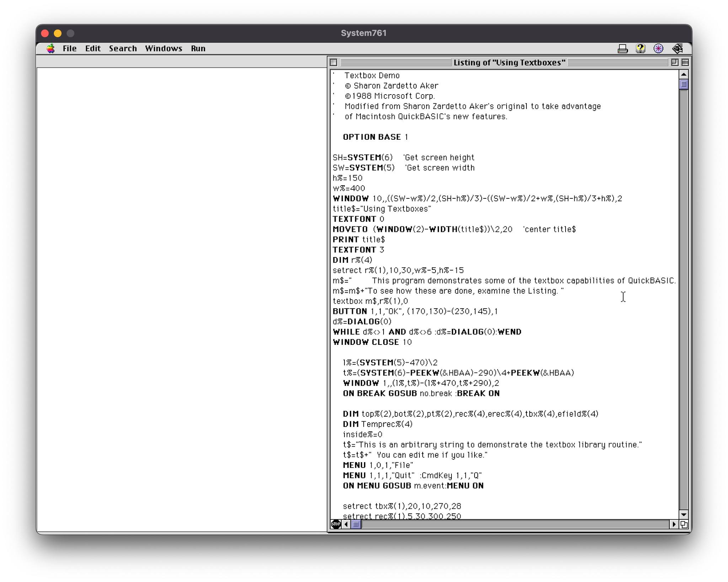The width and height of the screenshot is (728, 582).
Task: Open the Search menu
Action: pyautogui.click(x=123, y=48)
